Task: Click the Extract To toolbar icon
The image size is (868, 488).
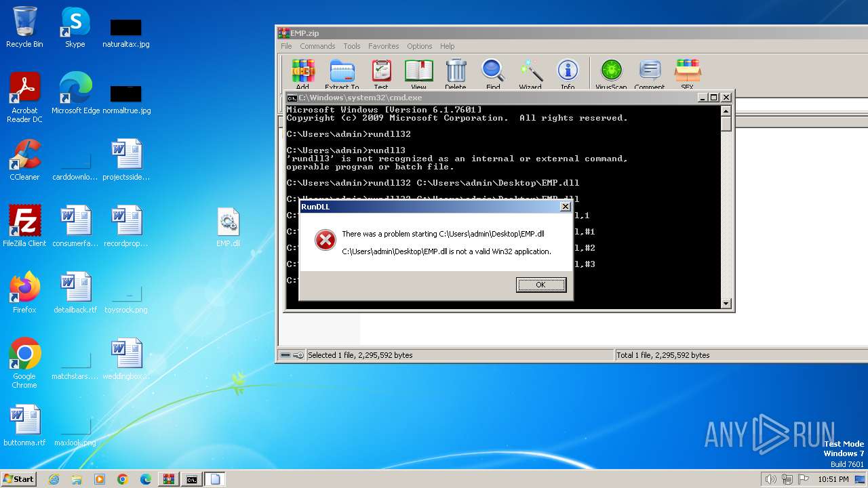Action: coord(342,73)
